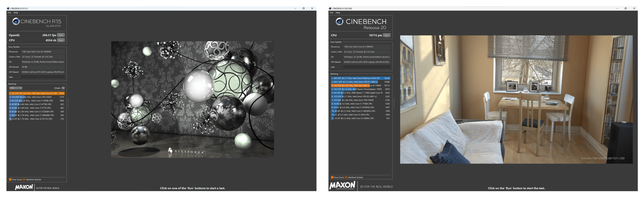Click the Cinebench R15 sphere logo icon

tap(16, 22)
